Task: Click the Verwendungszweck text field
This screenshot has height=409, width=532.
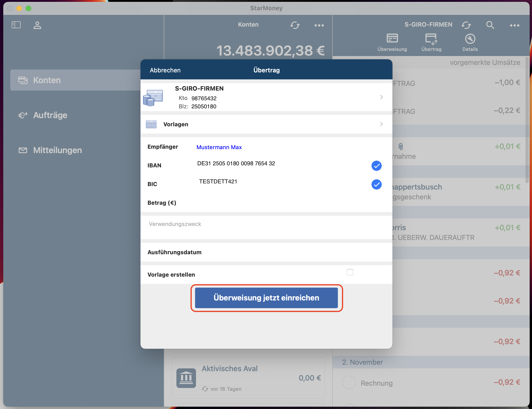Action: point(266,227)
